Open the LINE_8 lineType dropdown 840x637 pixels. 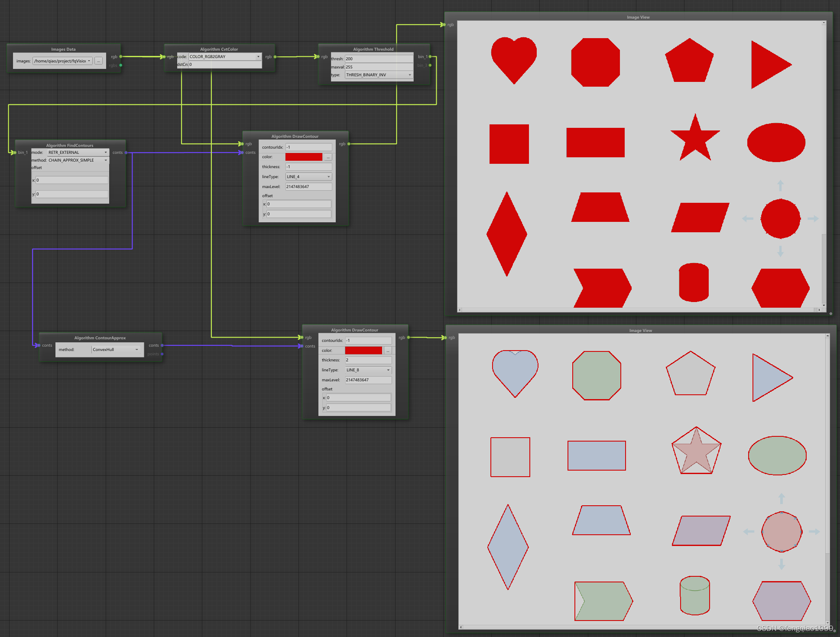(x=368, y=370)
